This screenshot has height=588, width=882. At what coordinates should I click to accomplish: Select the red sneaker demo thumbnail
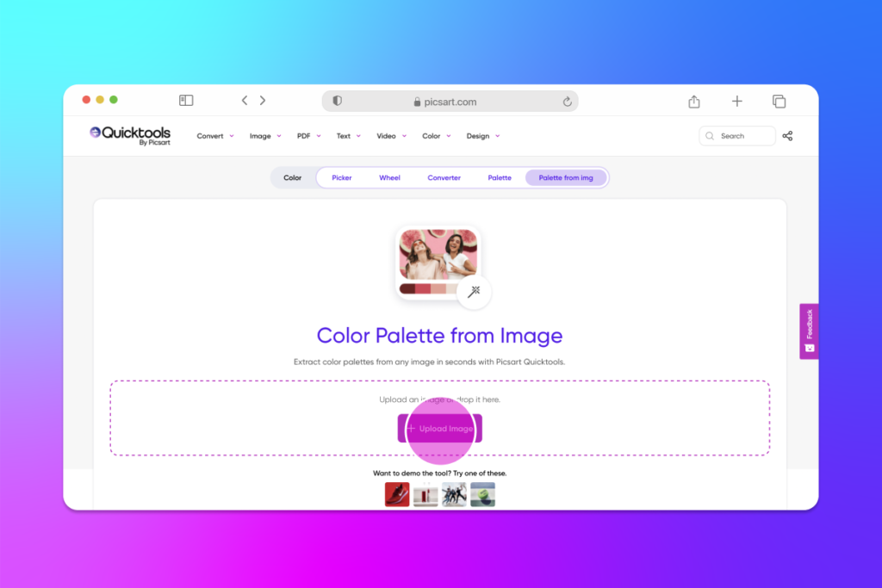click(x=396, y=493)
